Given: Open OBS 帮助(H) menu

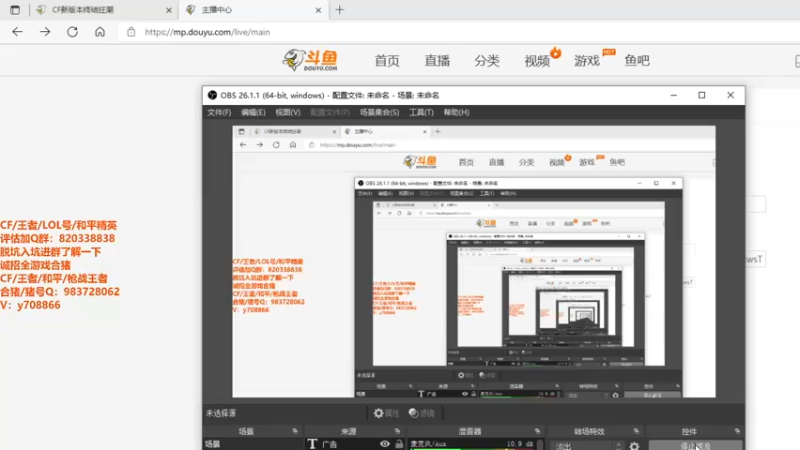Looking at the screenshot, I should (456, 112).
